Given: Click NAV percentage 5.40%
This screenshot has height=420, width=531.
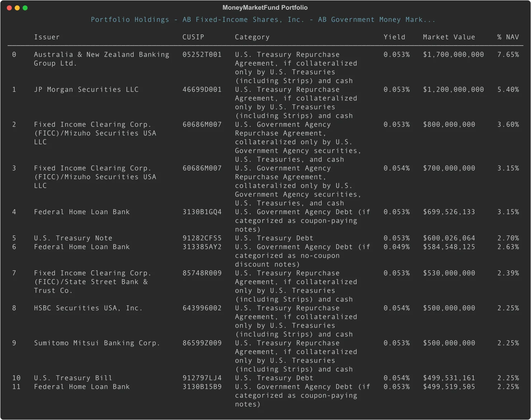Looking at the screenshot, I should coord(508,90).
